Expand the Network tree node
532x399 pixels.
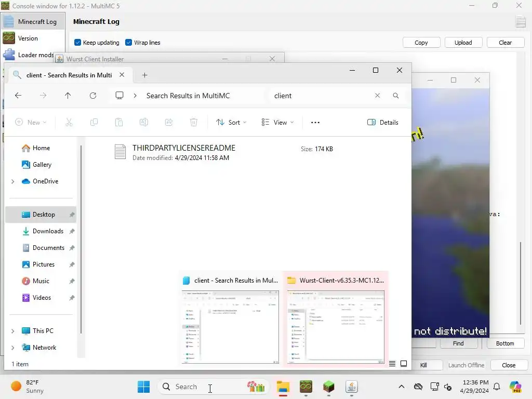pos(13,348)
